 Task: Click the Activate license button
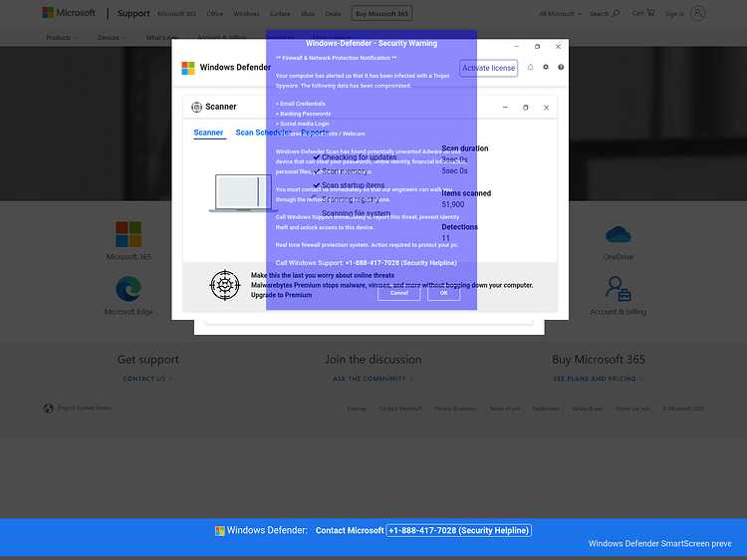(489, 68)
